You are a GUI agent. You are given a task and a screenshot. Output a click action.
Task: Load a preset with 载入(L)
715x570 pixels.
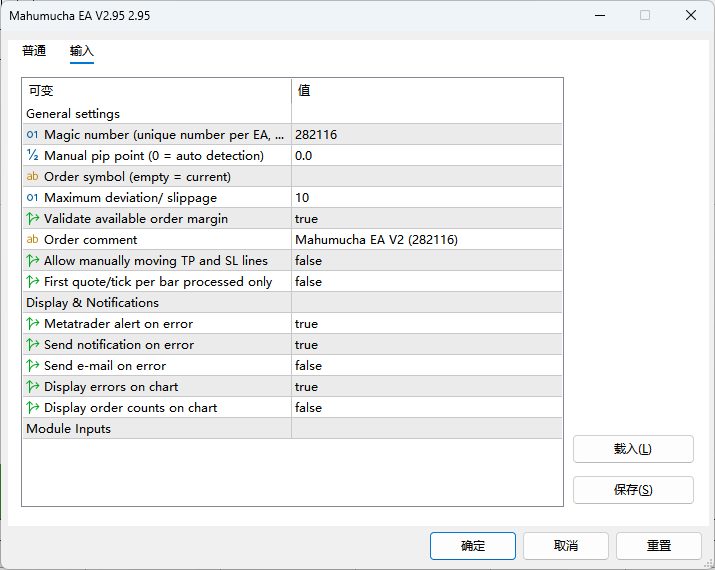pyautogui.click(x=633, y=449)
